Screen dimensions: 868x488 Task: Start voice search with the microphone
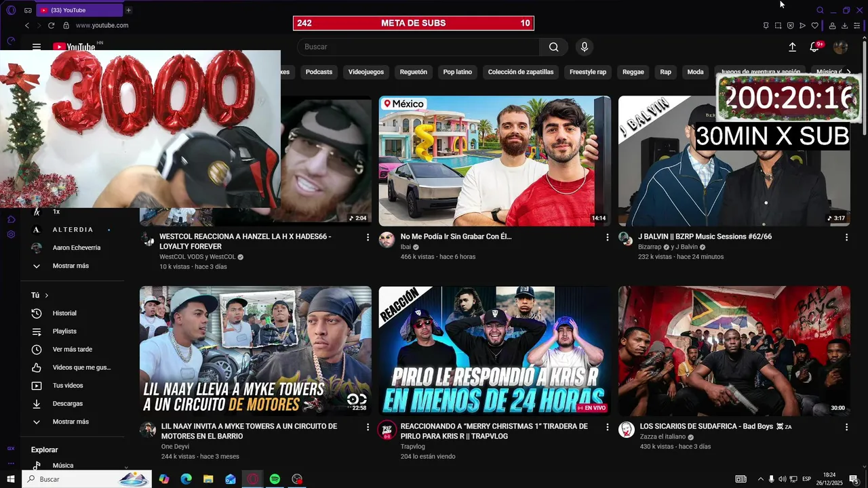585,47
